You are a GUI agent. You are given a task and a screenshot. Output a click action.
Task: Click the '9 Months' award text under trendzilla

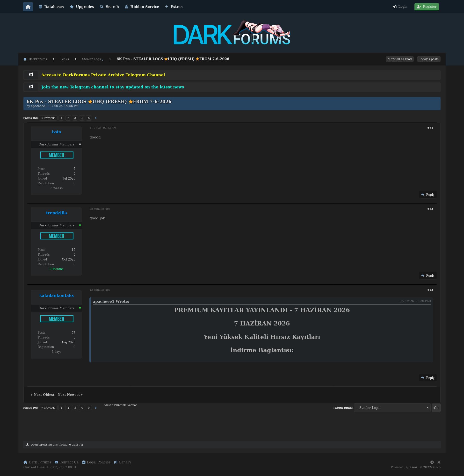pos(57,269)
